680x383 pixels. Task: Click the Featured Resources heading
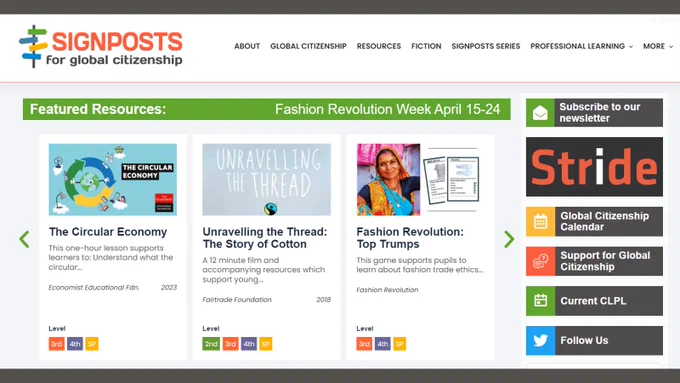point(98,109)
